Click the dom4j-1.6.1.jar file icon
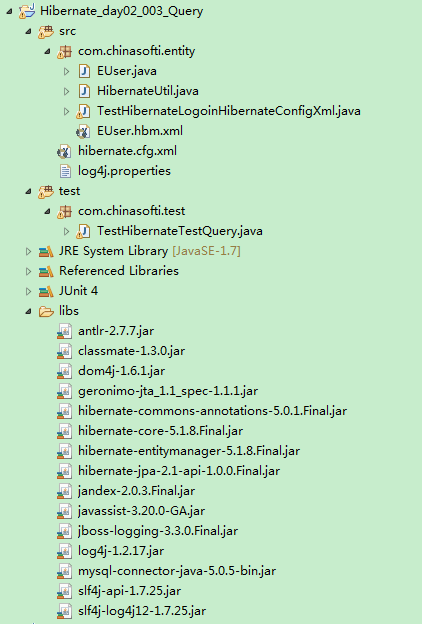Image resolution: width=422 pixels, height=624 pixels. click(64, 371)
